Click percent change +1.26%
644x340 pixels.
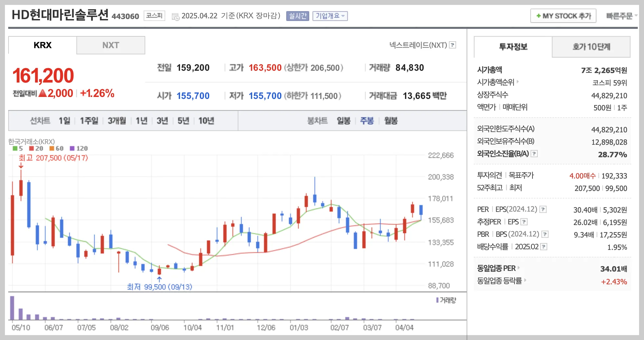(97, 93)
